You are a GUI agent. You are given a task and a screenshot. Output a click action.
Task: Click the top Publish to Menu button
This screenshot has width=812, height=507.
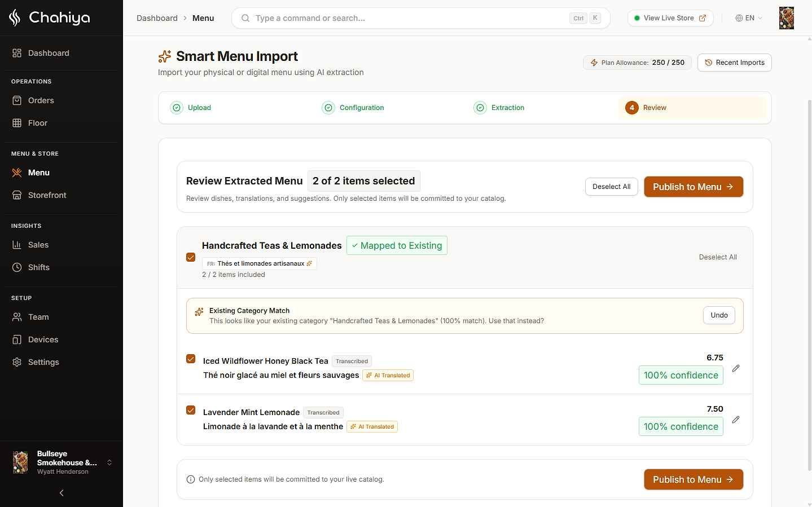694,187
